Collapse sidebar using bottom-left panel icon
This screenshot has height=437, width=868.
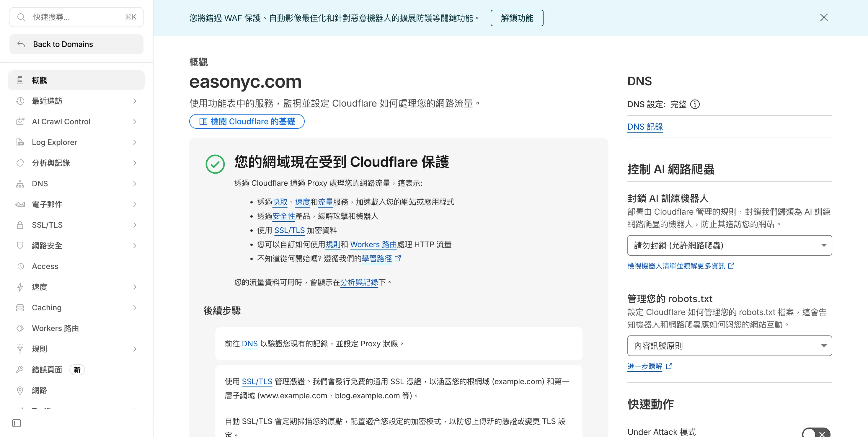[x=17, y=423]
